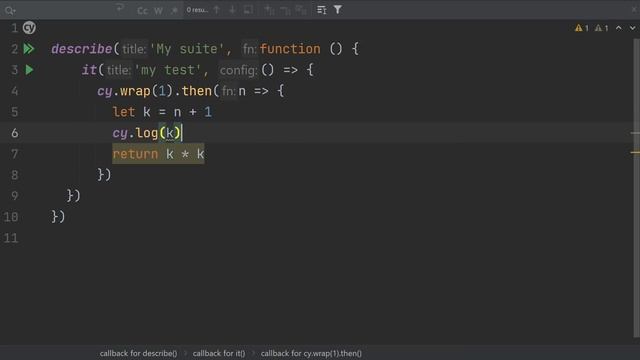Run 'my test' with green gutter arrow

pos(29,70)
